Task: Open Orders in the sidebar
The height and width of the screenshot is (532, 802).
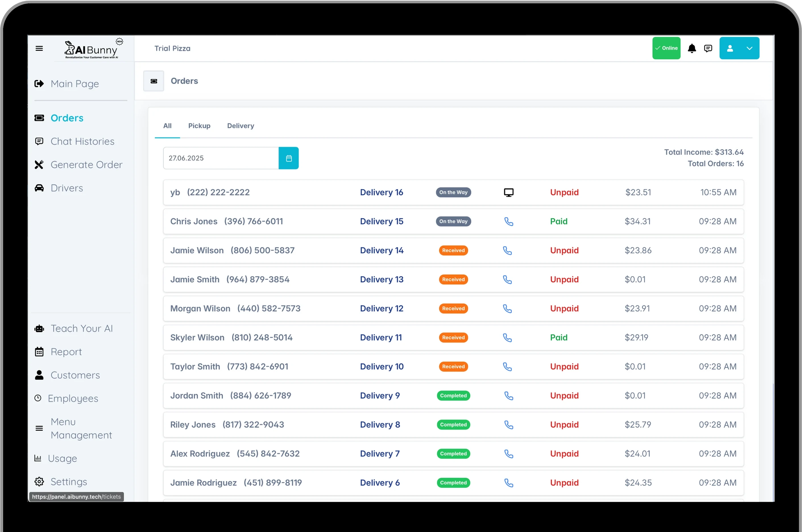Action: point(67,118)
